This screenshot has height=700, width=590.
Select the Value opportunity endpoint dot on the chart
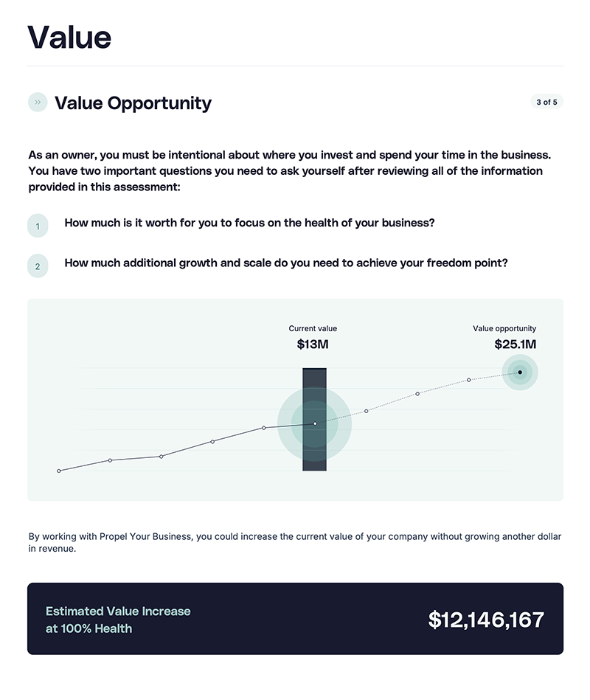tap(520, 372)
